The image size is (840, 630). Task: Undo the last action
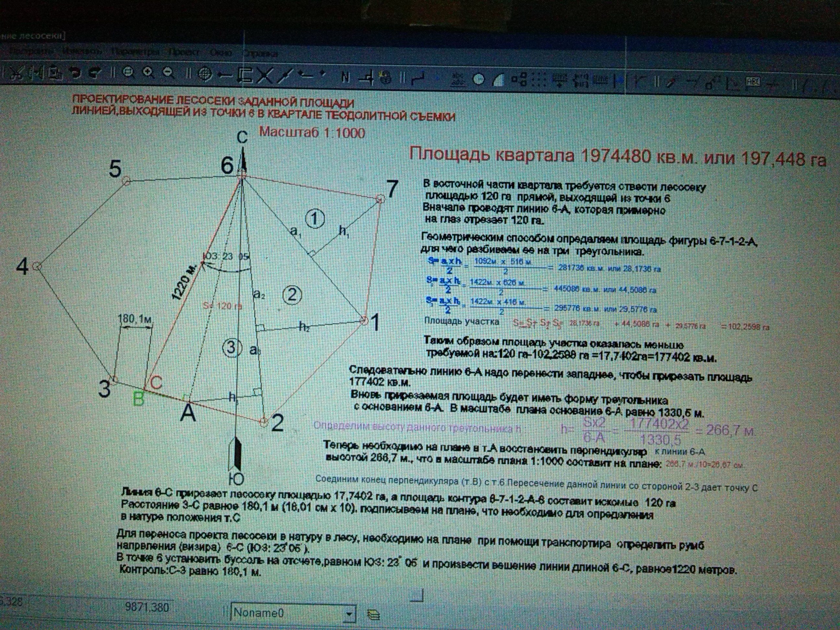pyautogui.click(x=76, y=72)
